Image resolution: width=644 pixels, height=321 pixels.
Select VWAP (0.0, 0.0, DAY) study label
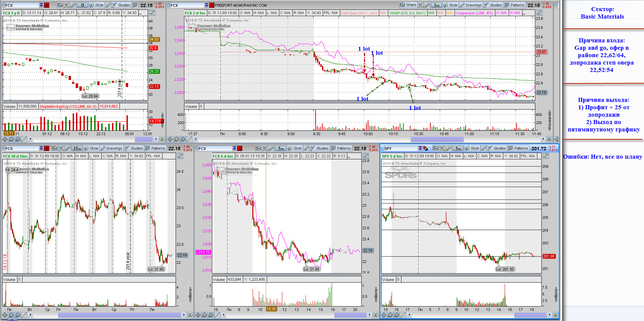point(407,13)
